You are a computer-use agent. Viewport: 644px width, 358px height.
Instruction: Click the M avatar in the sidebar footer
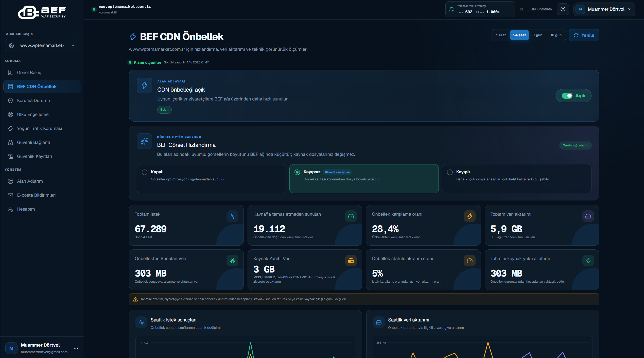pyautogui.click(x=11, y=348)
